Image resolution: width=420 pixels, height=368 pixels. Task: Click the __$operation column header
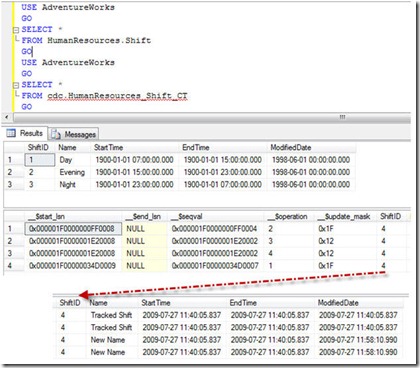[289, 217]
